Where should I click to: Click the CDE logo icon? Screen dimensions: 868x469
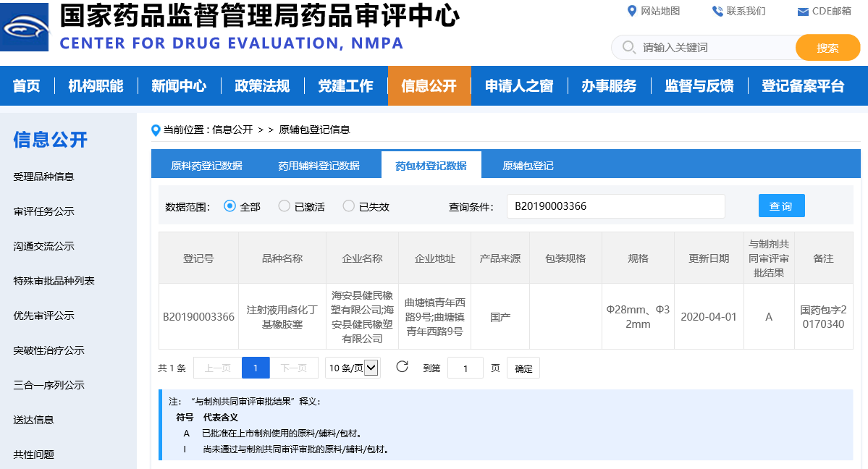25,27
